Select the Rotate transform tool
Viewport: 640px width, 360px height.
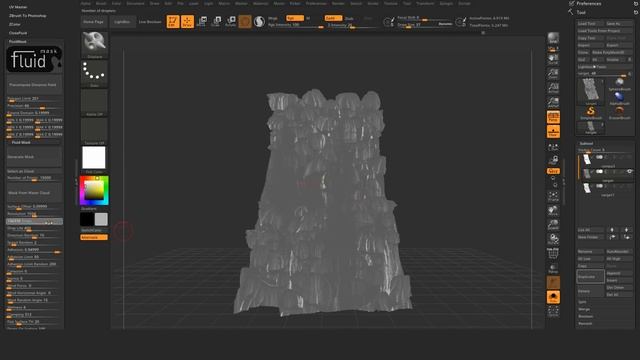pos(231,21)
